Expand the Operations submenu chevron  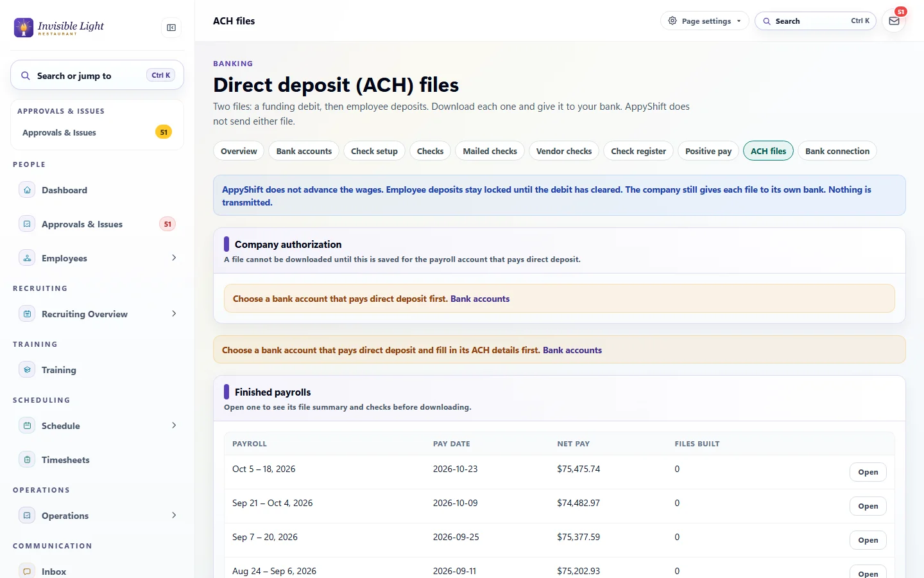point(174,516)
